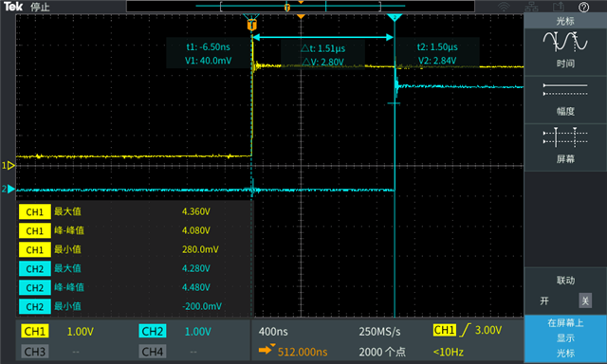Click the orange trigger T marker
The width and height of the screenshot is (607, 364).
[x=251, y=26]
